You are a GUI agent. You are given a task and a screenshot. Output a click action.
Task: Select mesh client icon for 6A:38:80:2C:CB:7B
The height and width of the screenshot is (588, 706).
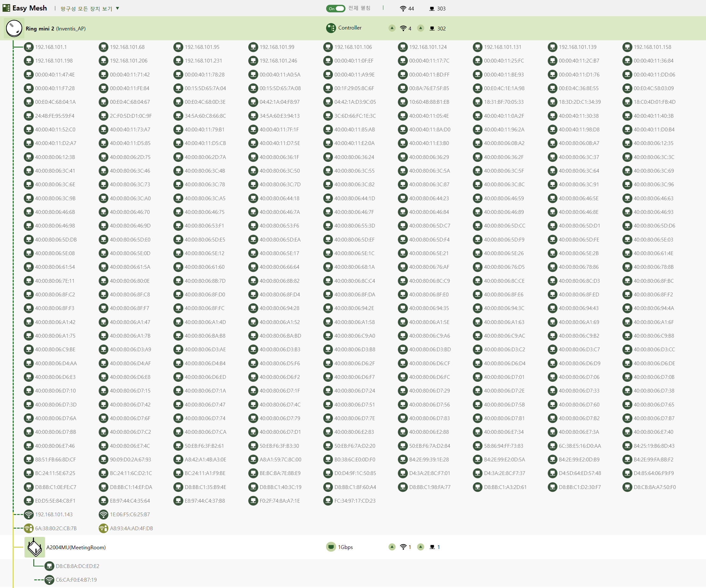pyautogui.click(x=29, y=528)
